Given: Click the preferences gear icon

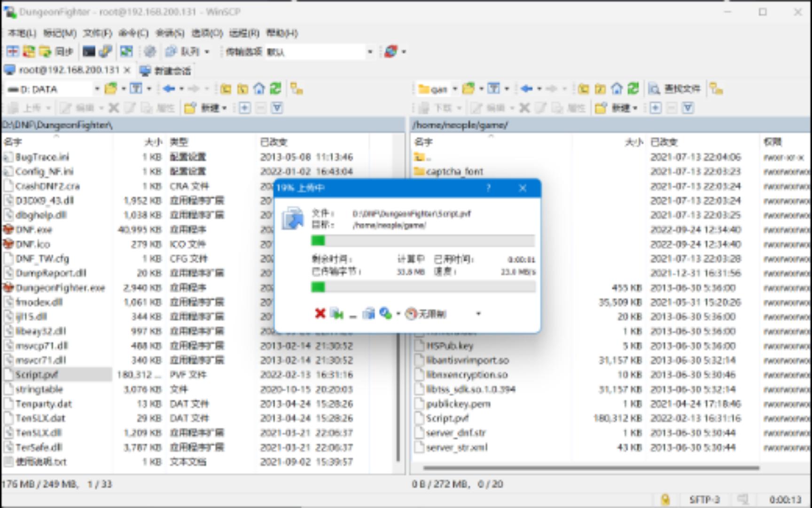Looking at the screenshot, I should click(x=149, y=51).
